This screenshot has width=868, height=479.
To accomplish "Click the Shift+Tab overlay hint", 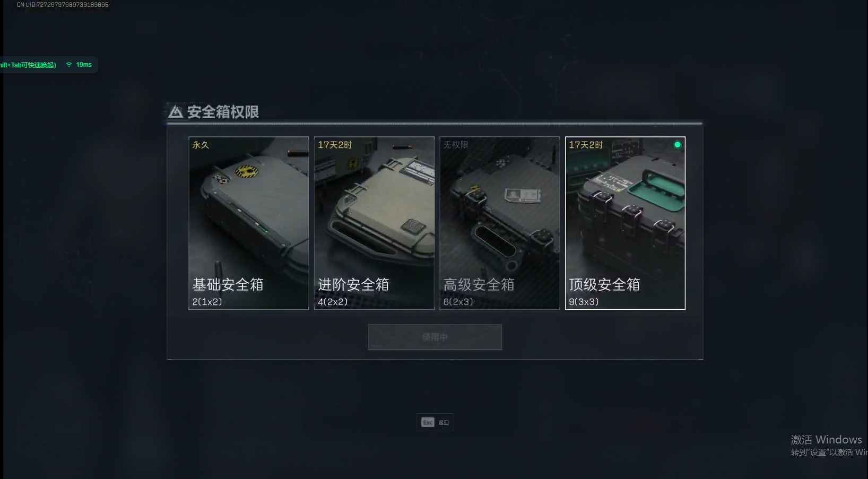I will [x=28, y=65].
